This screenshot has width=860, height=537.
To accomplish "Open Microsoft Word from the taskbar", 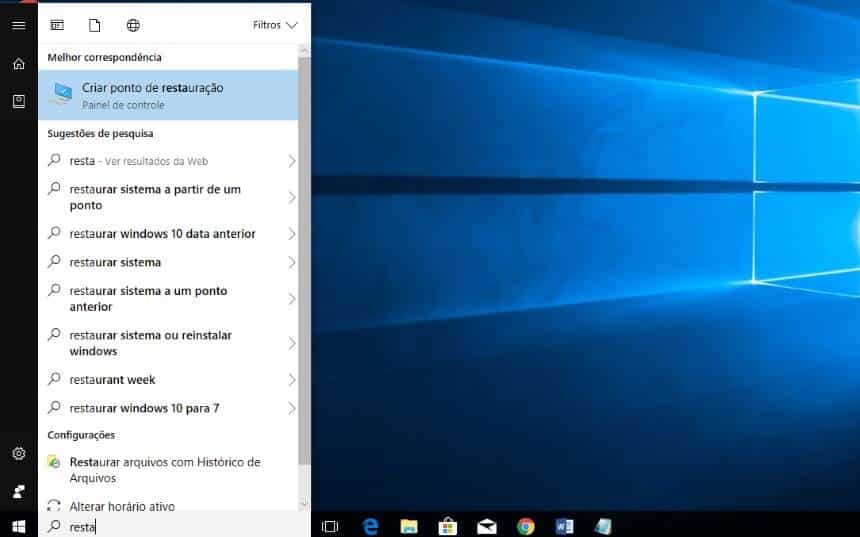I will 564,527.
